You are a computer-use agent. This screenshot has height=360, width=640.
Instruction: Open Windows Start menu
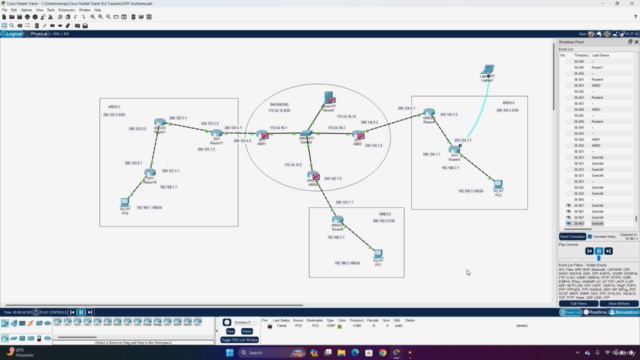(230, 353)
